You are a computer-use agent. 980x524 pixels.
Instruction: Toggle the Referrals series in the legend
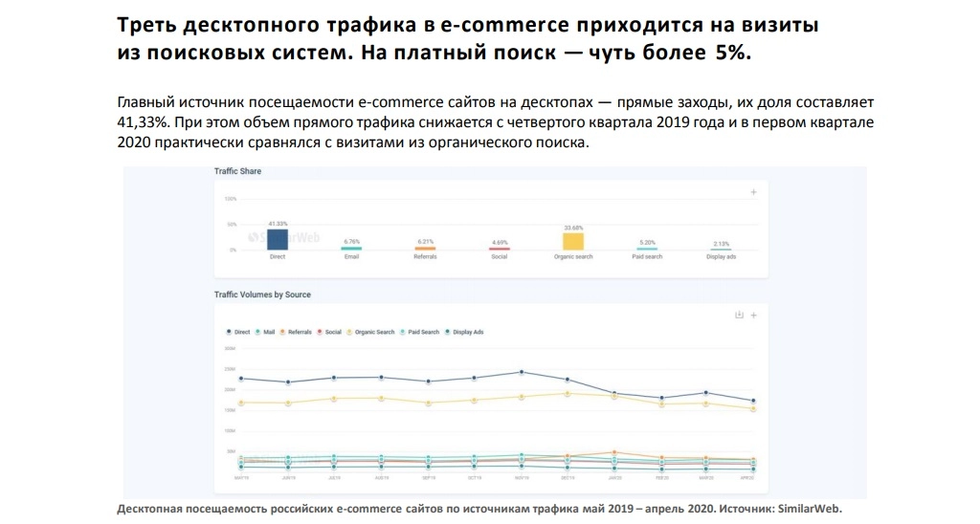(296, 332)
